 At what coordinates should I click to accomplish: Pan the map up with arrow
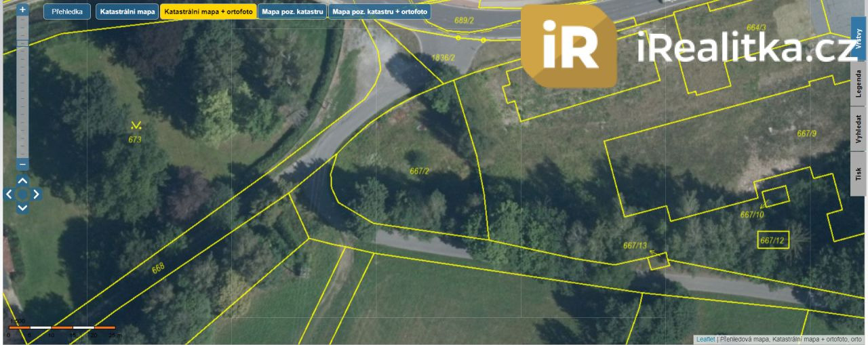click(22, 180)
